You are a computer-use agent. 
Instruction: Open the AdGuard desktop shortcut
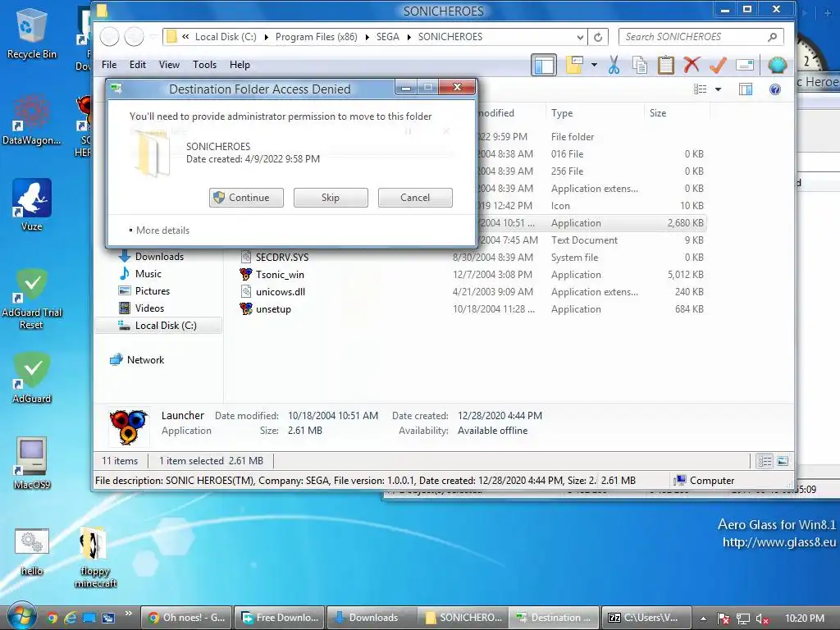[32, 377]
